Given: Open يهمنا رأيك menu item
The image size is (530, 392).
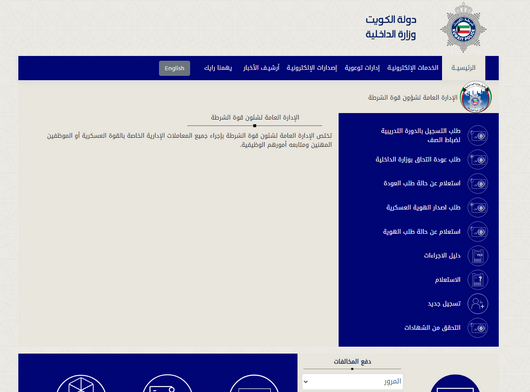Looking at the screenshot, I should [218, 68].
